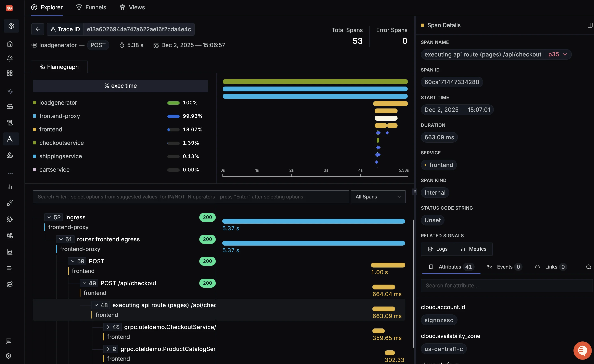The height and width of the screenshot is (364, 594).
Task: Open the Dashboards grid icon in sidebar
Action: [10, 73]
